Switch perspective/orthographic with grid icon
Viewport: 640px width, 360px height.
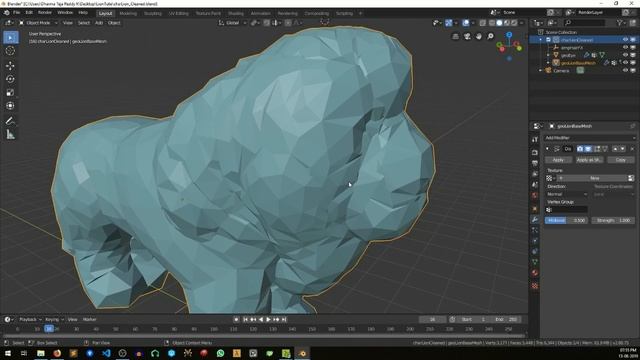456,37
